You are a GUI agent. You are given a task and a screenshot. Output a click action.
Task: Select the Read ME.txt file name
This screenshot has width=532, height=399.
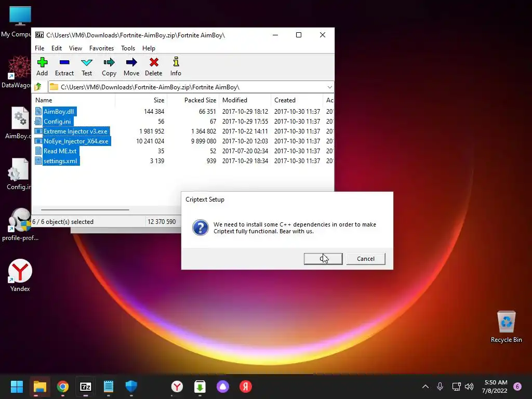(x=60, y=151)
